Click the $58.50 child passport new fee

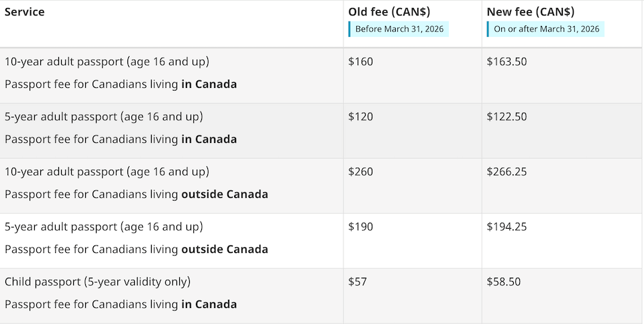point(503,282)
